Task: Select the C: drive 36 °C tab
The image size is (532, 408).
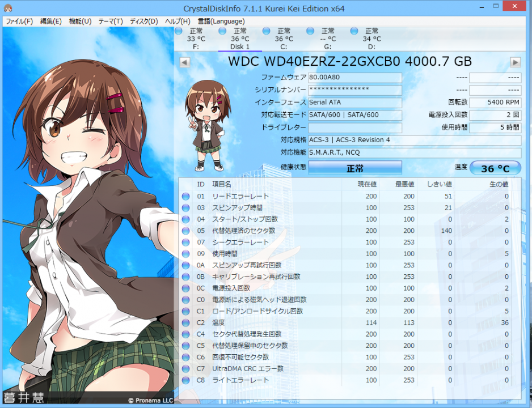Action: 284,39
